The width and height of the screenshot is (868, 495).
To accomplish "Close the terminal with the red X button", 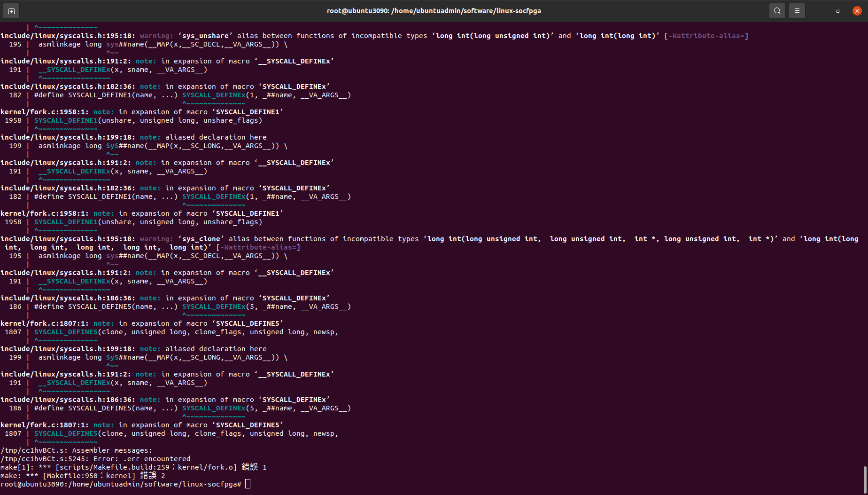I will (x=857, y=11).
